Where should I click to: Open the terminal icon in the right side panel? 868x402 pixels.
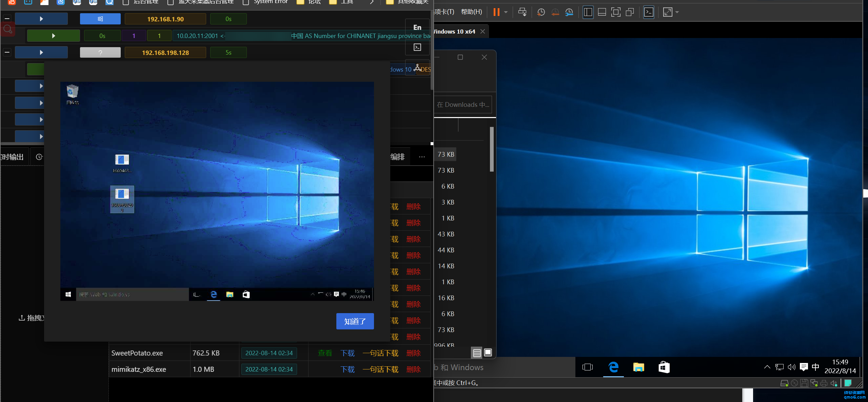click(417, 47)
